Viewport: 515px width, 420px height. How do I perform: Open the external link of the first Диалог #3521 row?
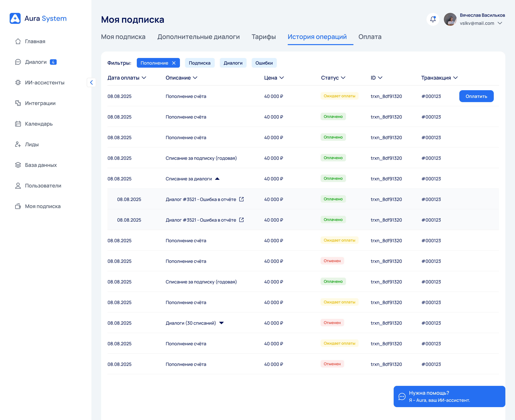[241, 199]
